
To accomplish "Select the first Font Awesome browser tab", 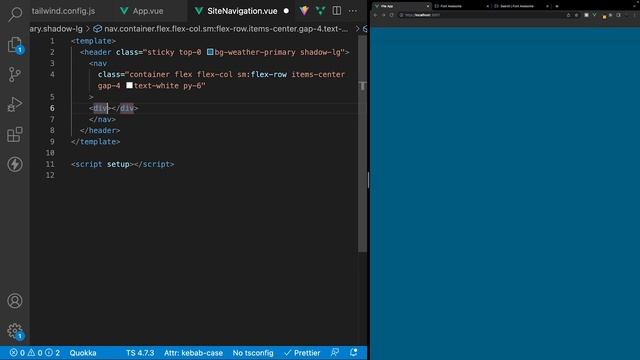I will point(461,6).
